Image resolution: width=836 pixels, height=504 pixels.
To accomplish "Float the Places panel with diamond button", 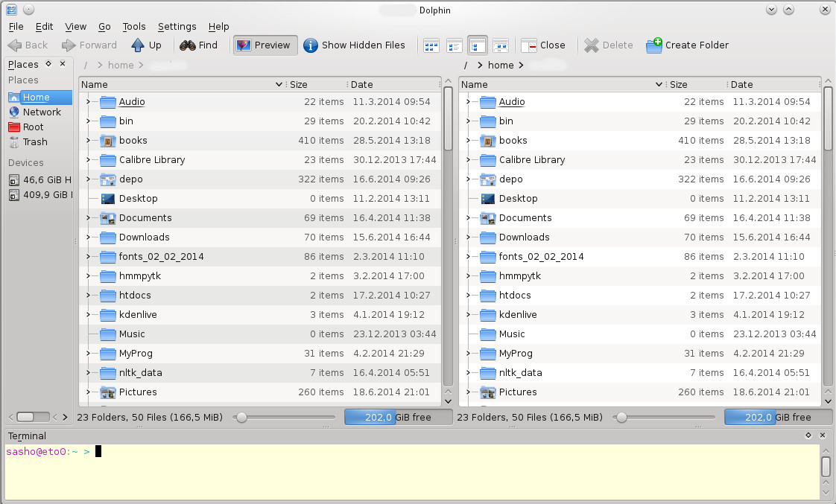I will click(x=48, y=64).
